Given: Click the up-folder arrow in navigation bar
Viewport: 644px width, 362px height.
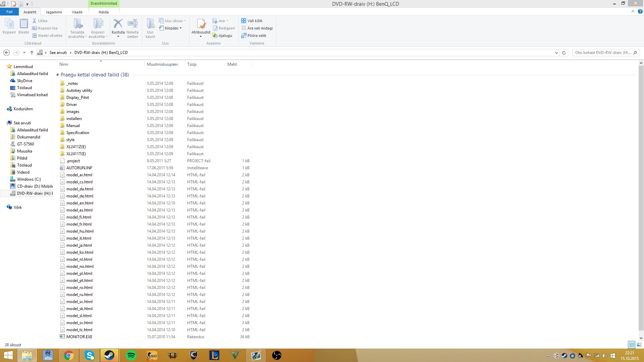Looking at the screenshot, I should (32, 53).
